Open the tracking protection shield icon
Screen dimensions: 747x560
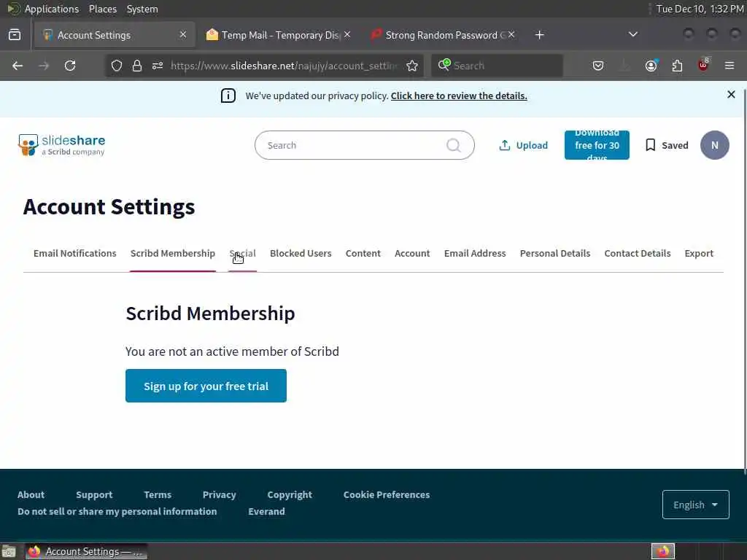117,66
